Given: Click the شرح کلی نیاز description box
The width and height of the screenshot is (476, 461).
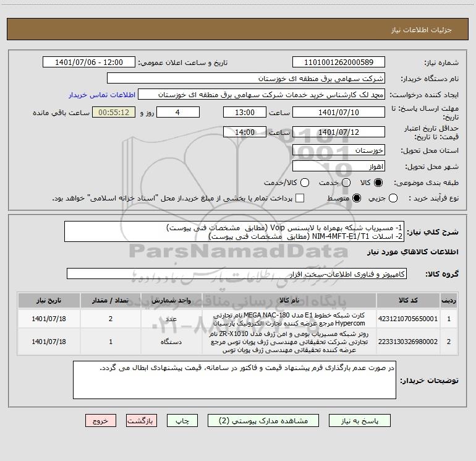Looking at the screenshot, I should click(234, 231).
